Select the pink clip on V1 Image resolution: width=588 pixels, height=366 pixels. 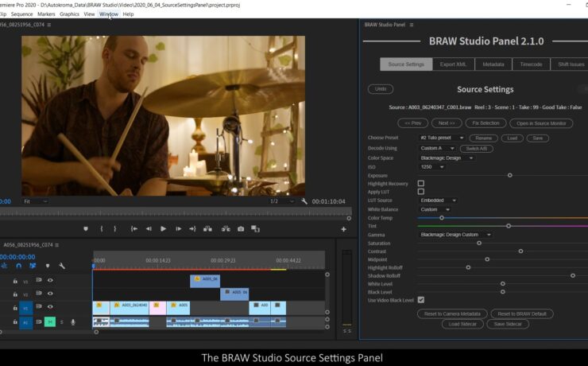point(158,308)
